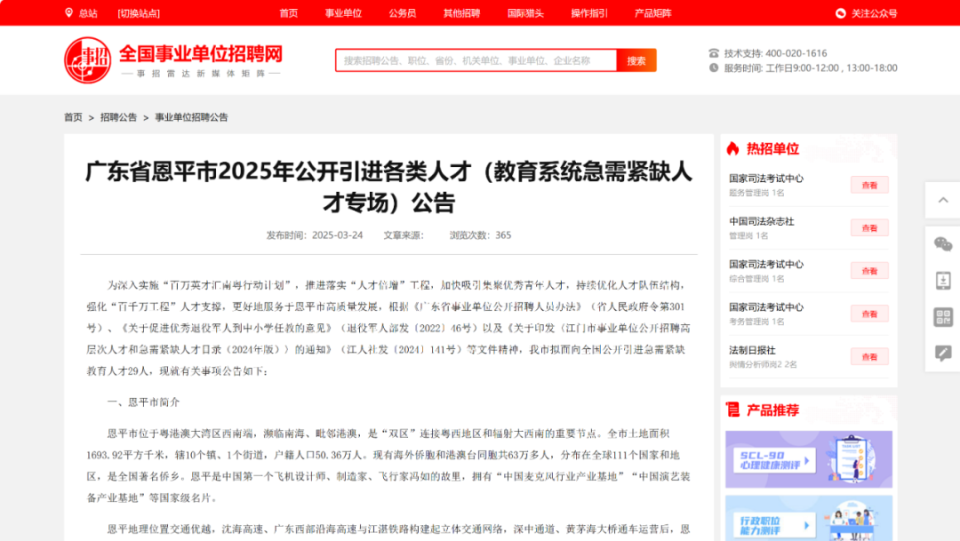Open the 公务员 nav menu item
The image size is (960, 541).
click(402, 13)
